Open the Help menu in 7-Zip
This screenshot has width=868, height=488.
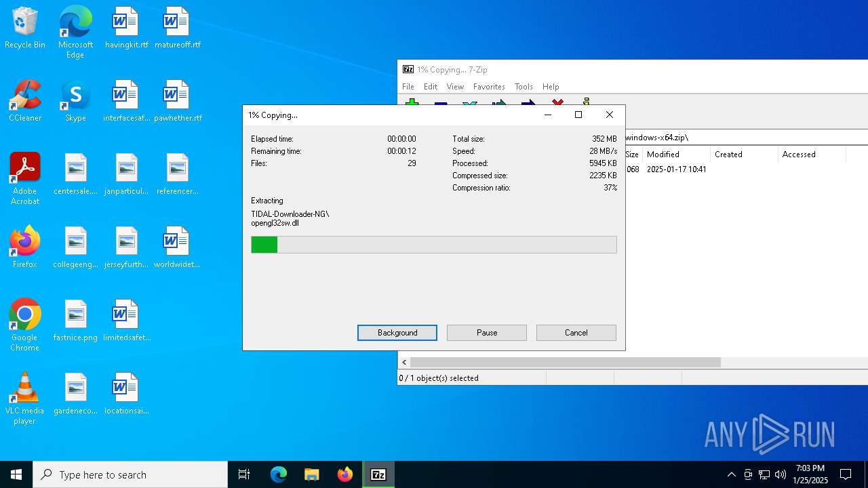[551, 87]
